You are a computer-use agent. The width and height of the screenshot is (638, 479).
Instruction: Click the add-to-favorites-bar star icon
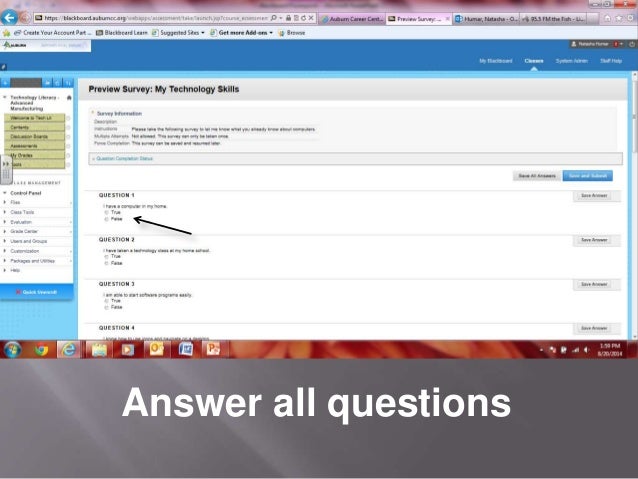pyautogui.click(x=6, y=33)
